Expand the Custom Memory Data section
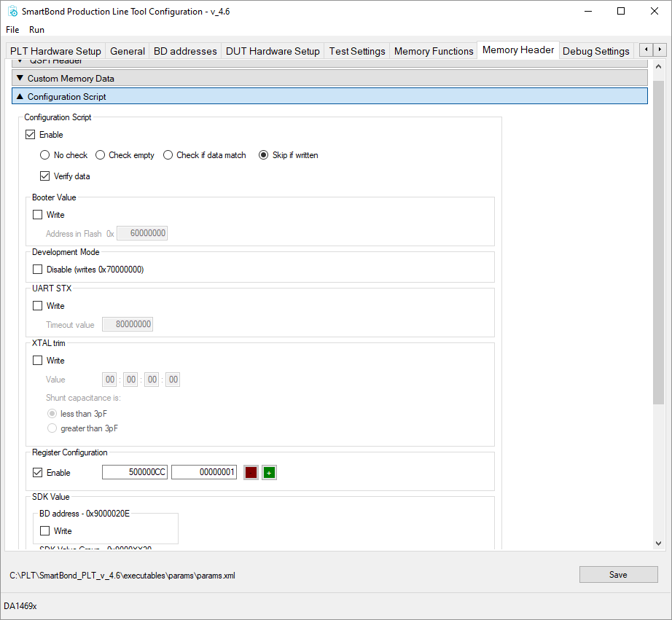Image resolution: width=672 pixels, height=620 pixels. (329, 79)
